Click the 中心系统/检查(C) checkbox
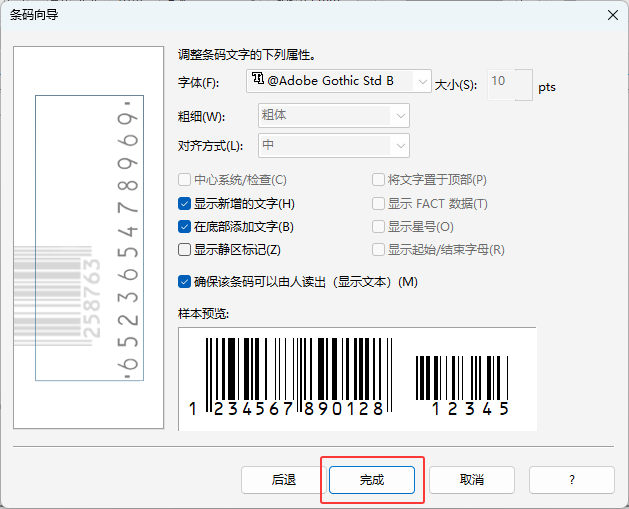 184,179
